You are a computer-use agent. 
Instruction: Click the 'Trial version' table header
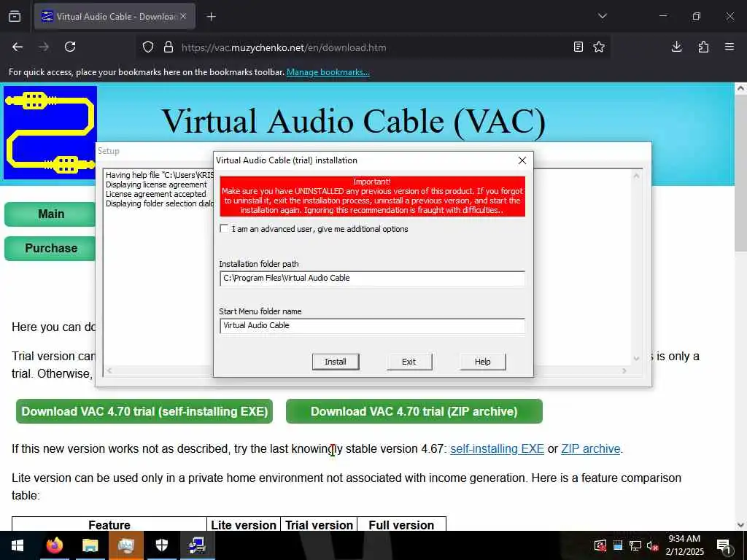pyautogui.click(x=319, y=525)
